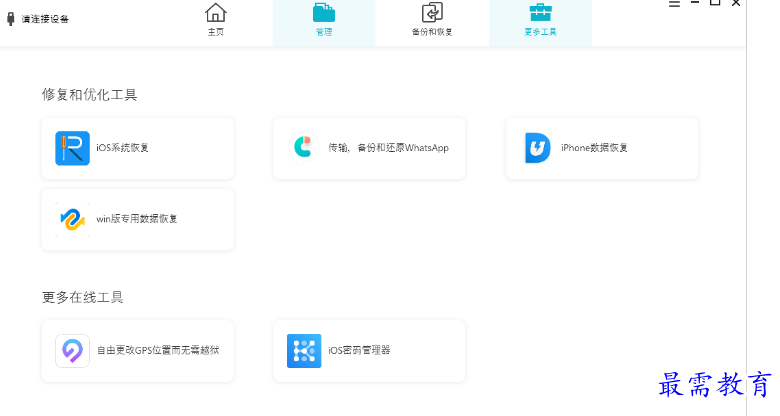780x416 pixels.
Task: Maximize the application window
Action: (715, 3)
